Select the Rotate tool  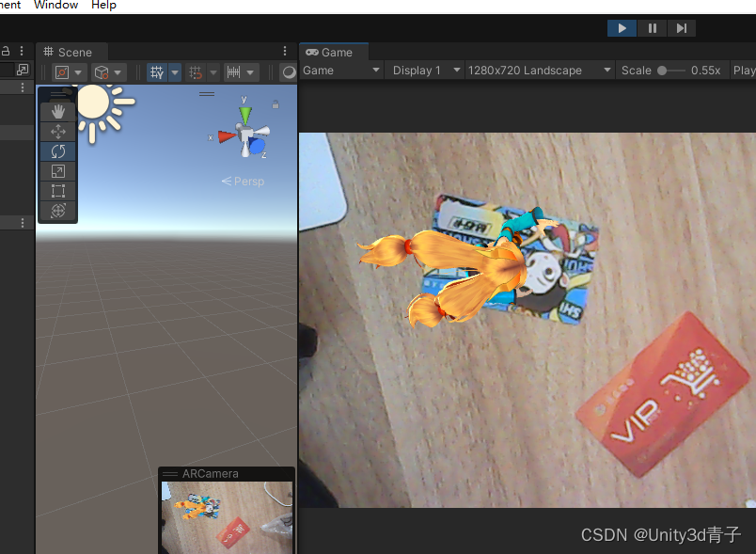pos(58,151)
